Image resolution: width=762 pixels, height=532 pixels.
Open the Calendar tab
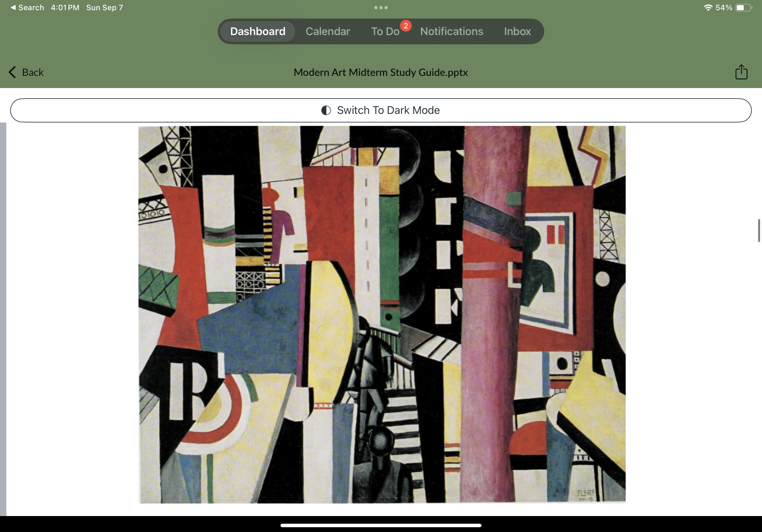tap(328, 31)
